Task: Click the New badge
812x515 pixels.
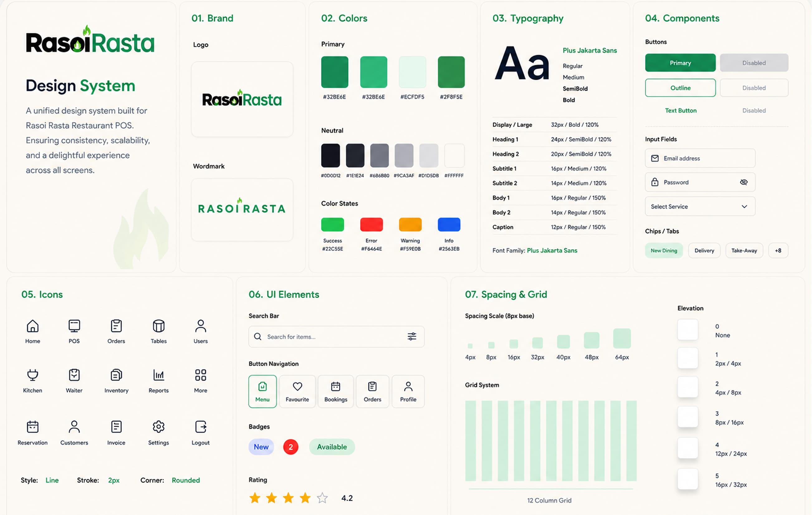Action: 261,447
